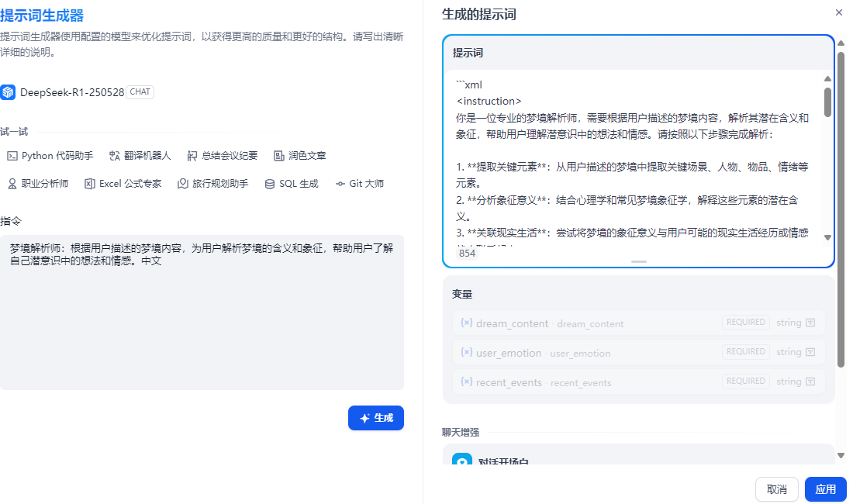Click the Excel spreadsheet icon
This screenshot has width=853, height=504.
pyautogui.click(x=90, y=184)
